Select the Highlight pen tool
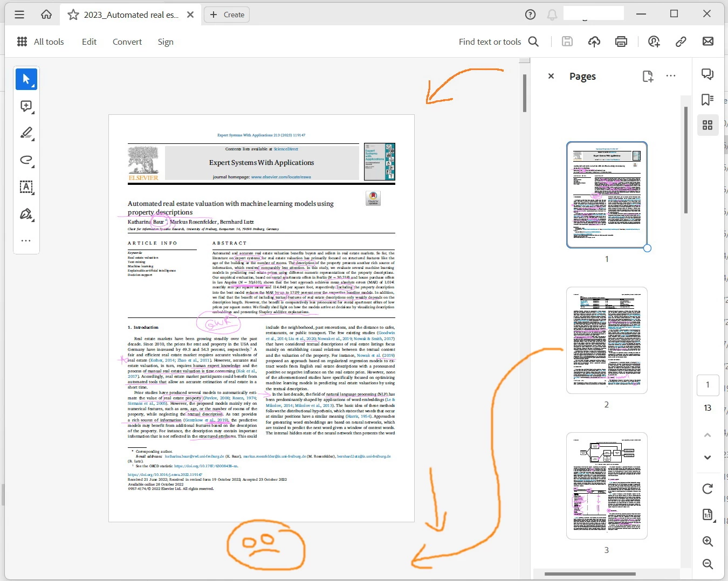 (26, 133)
